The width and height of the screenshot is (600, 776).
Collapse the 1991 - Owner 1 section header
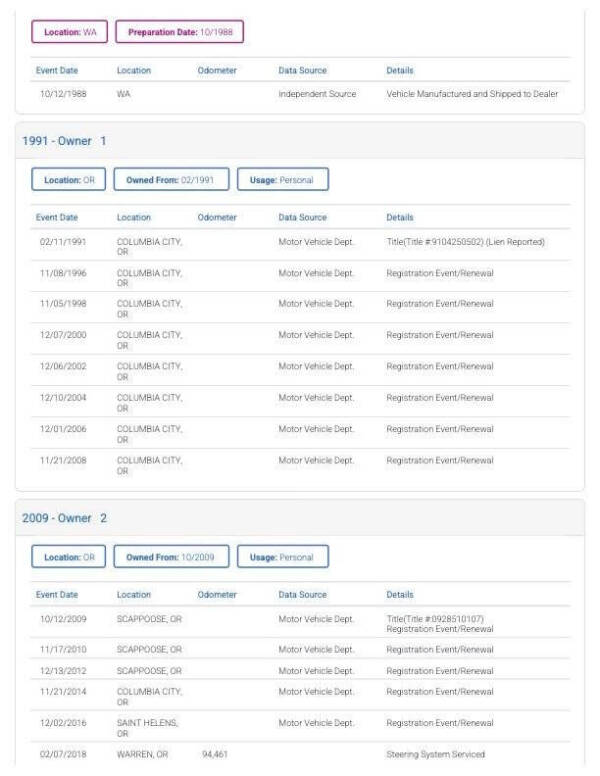300,141
